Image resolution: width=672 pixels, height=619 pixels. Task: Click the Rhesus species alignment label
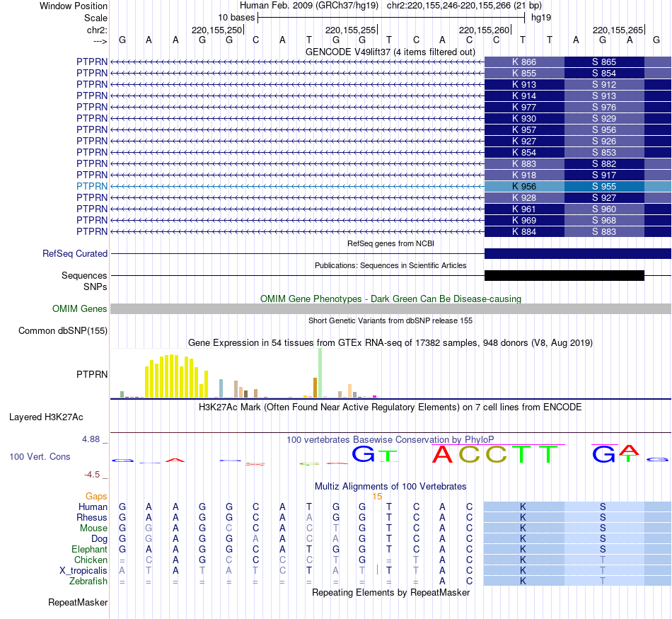[x=92, y=518]
